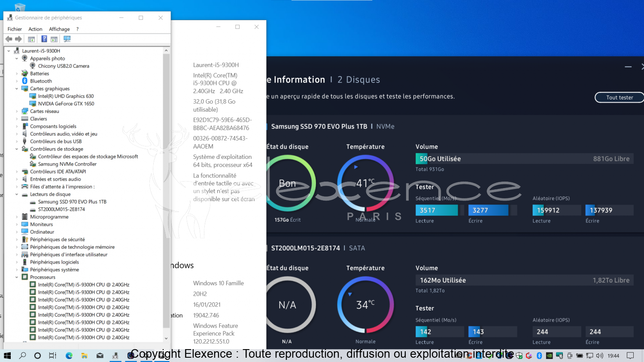Go back using Device Manager's left arrow
Viewport: 644px width, 362px height.
(x=9, y=39)
